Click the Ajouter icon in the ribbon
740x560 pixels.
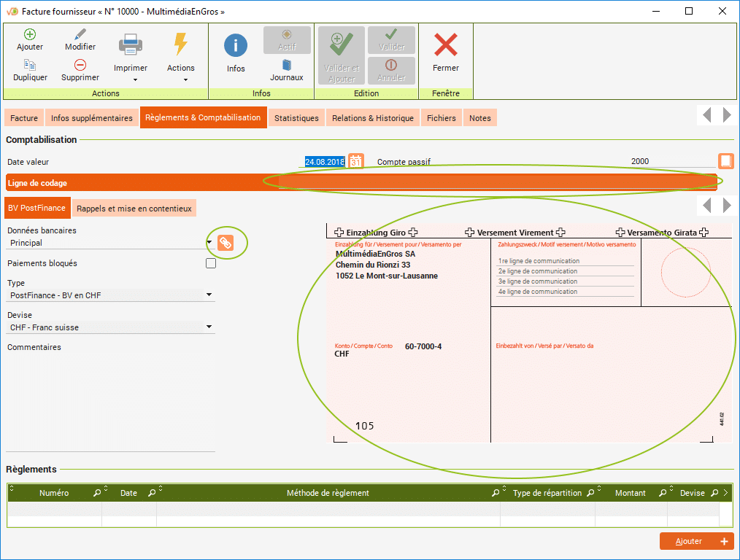click(30, 34)
